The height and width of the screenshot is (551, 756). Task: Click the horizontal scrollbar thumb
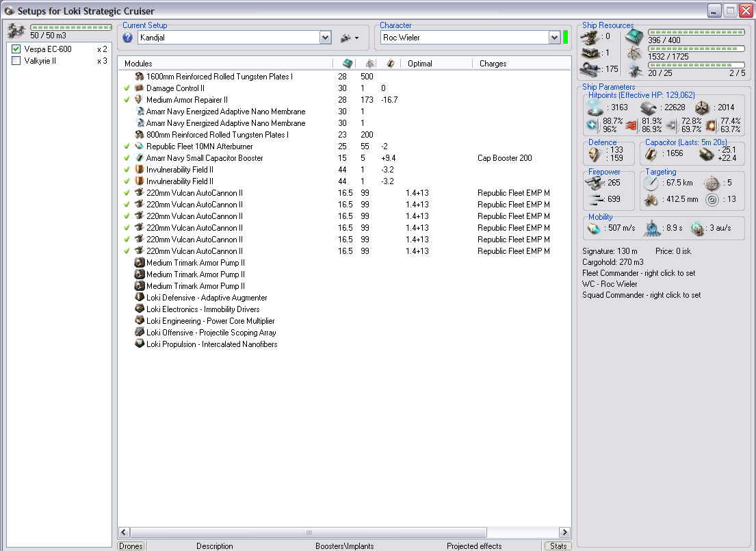click(x=309, y=533)
